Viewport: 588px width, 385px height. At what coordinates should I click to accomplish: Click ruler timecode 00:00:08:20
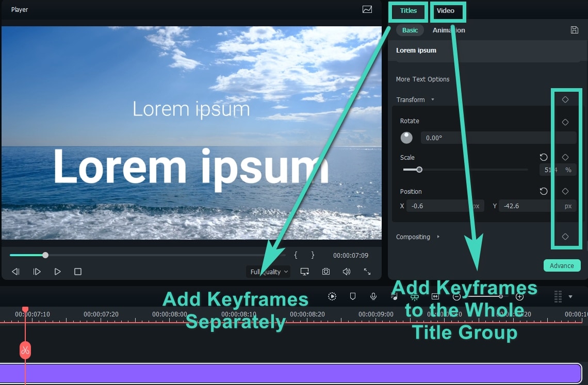pyautogui.click(x=307, y=314)
